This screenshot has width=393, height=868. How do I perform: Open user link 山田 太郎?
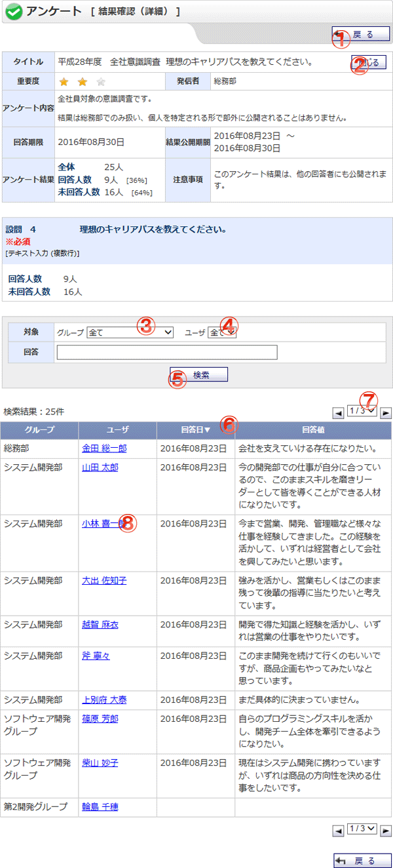point(100,467)
